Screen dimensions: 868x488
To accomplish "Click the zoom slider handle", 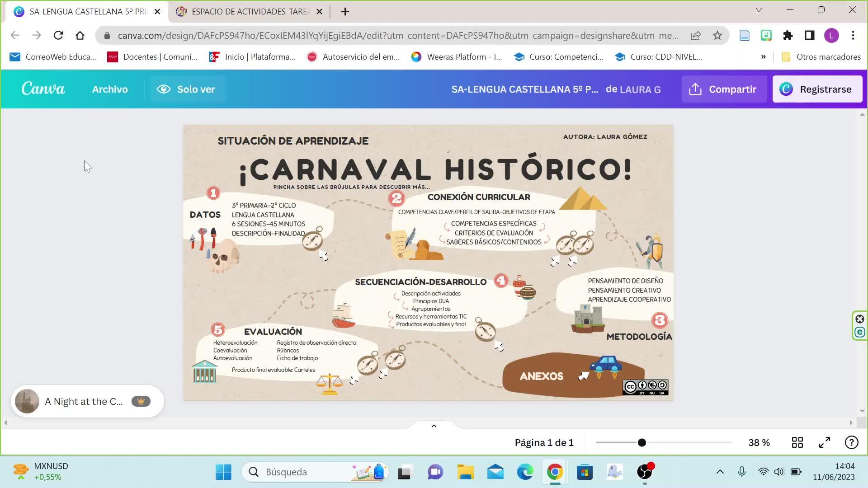I will (x=642, y=442).
